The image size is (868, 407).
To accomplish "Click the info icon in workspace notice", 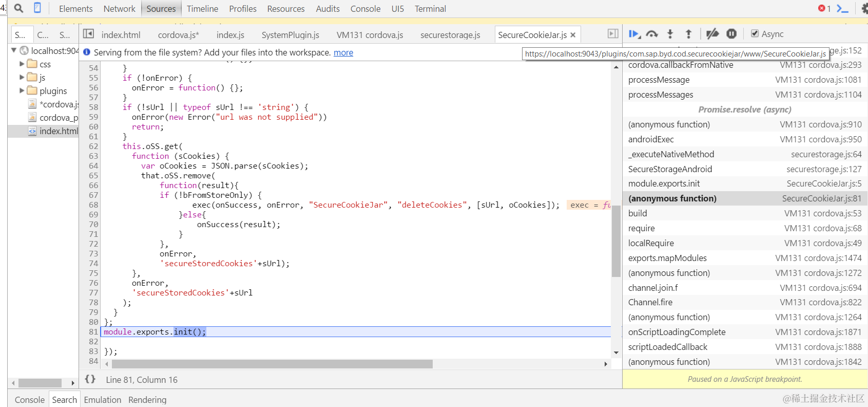I will (87, 52).
